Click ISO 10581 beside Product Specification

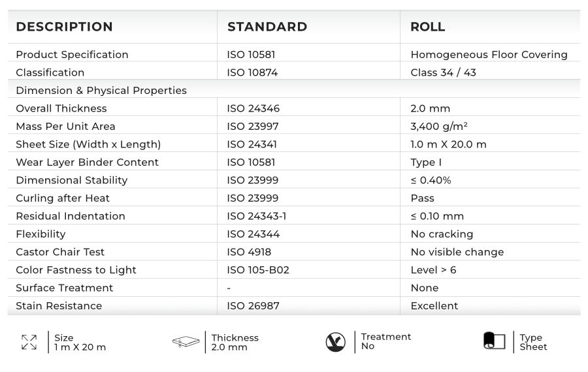coord(252,55)
